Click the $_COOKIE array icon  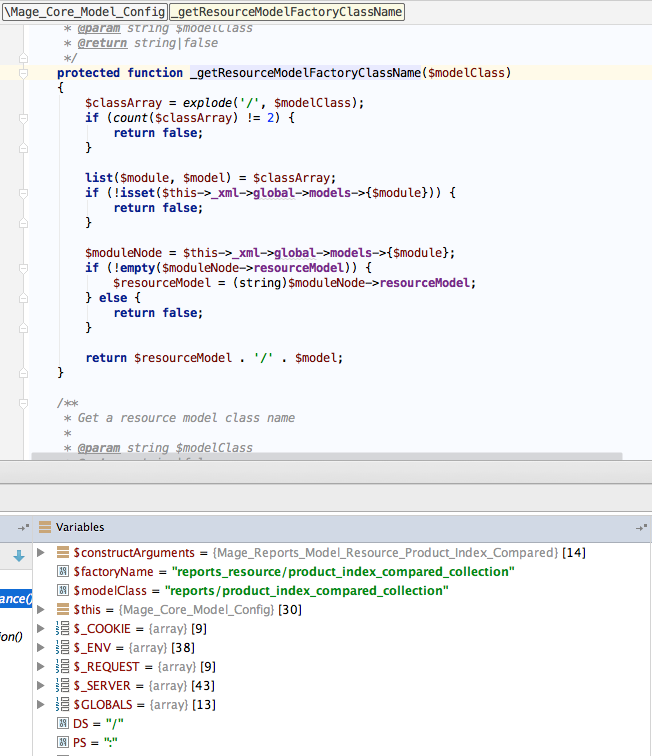[63, 628]
